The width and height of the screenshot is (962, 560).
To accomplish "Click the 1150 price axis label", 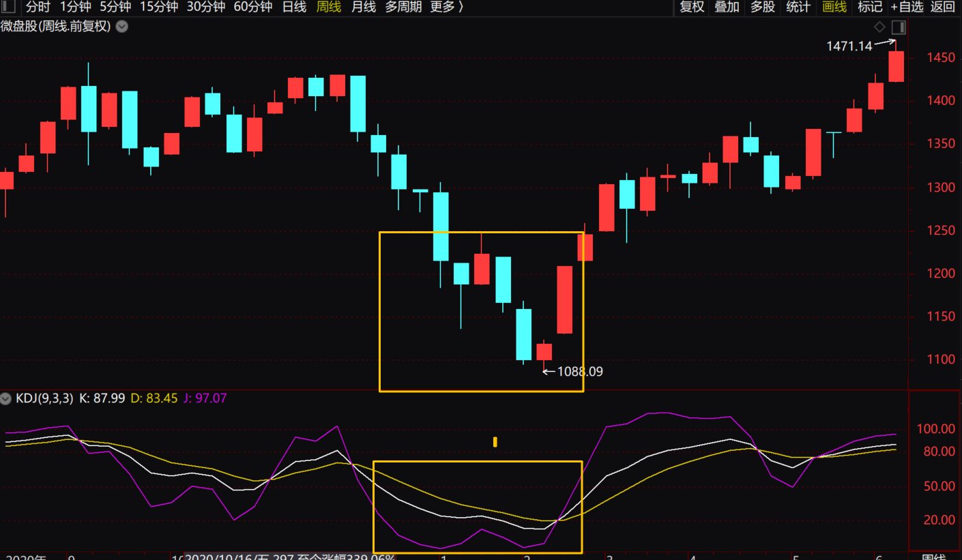I will [x=941, y=316].
